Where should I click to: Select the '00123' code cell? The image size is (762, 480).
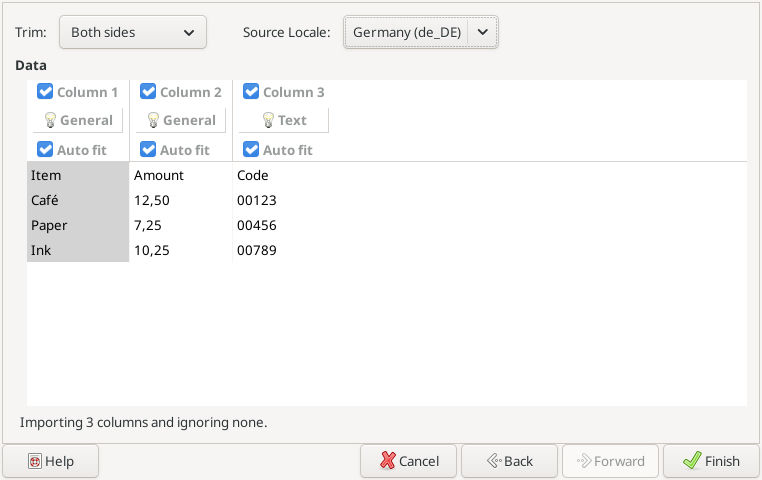284,200
